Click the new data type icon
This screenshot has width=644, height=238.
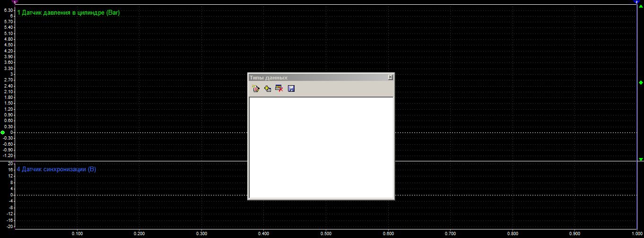pos(256,88)
